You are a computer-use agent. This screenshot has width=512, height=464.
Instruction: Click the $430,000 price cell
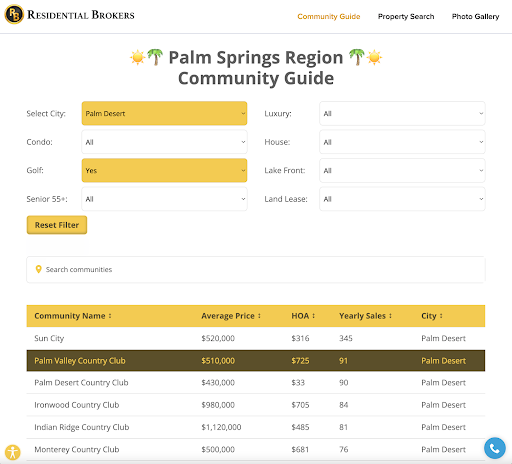pyautogui.click(x=218, y=383)
